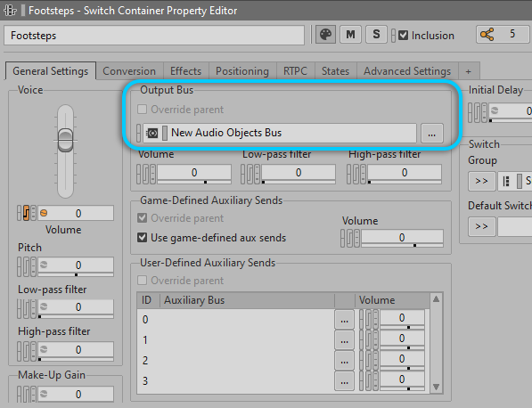Screen dimensions: 532x408
Task: Click the Switch Group icon
Action: tap(506, 182)
